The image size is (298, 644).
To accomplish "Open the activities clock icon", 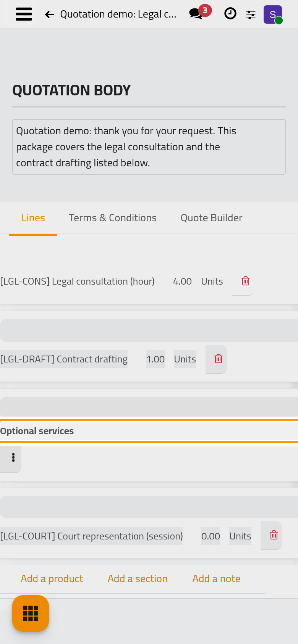I will tap(230, 14).
